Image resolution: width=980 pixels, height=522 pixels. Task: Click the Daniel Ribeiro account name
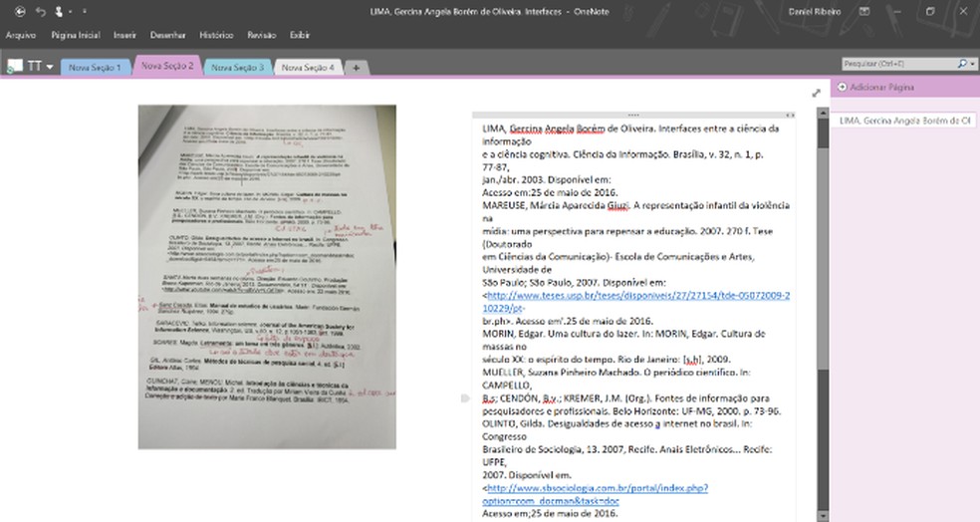point(815,12)
